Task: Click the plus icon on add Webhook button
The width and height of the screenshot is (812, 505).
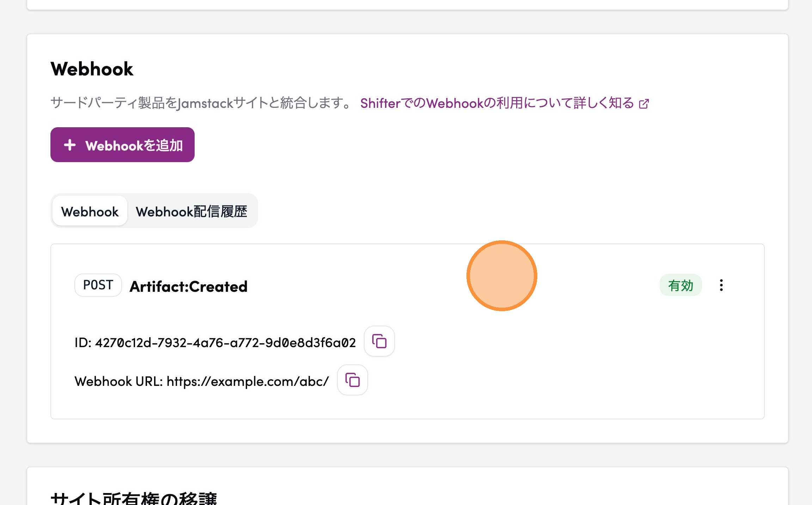Action: (70, 145)
